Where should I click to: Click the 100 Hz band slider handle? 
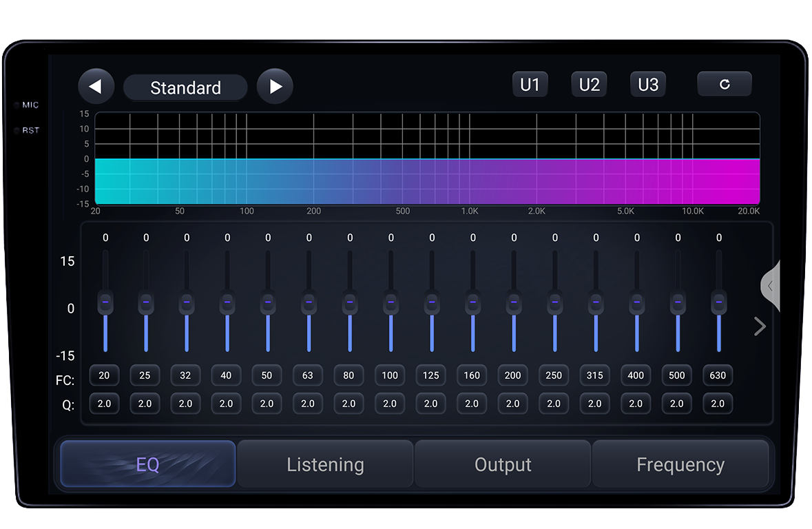(391, 302)
